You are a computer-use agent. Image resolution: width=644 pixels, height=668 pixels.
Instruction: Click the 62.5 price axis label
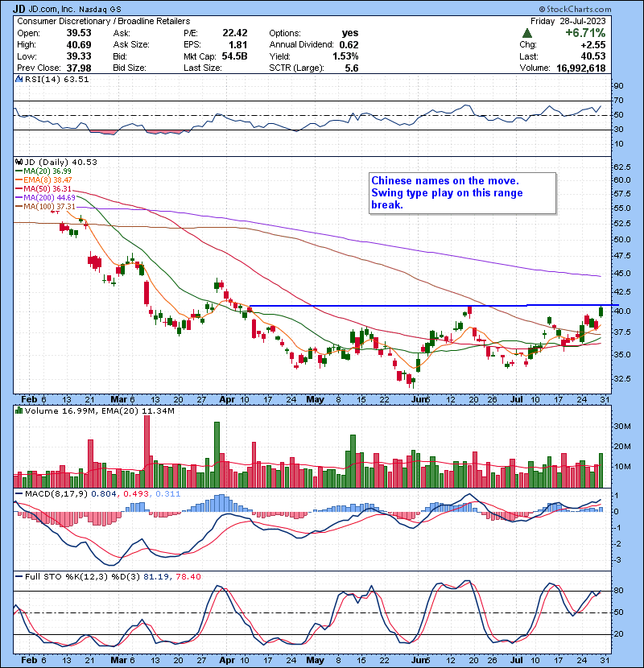(x=622, y=167)
